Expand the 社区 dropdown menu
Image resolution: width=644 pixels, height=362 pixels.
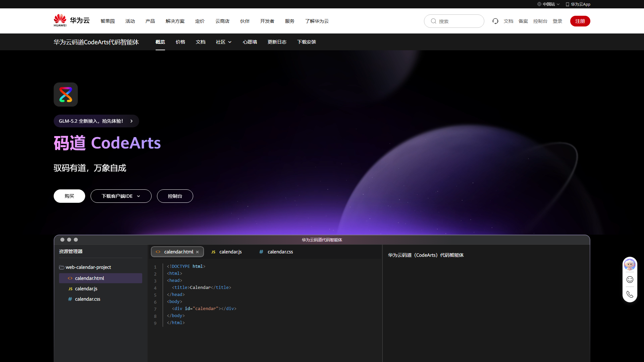pyautogui.click(x=224, y=42)
